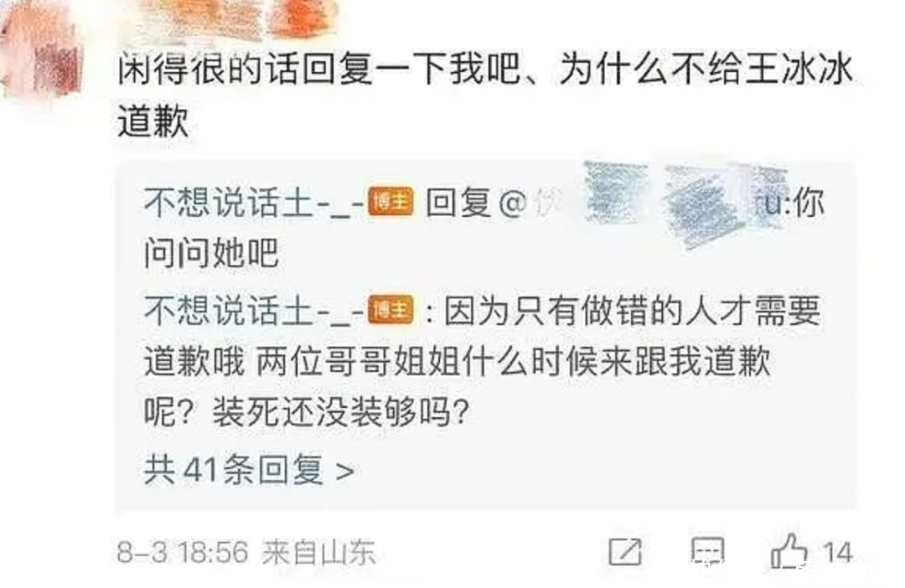905x588 pixels.
Task: Tap 道歉 ending the main comment
Action: pyautogui.click(x=153, y=121)
